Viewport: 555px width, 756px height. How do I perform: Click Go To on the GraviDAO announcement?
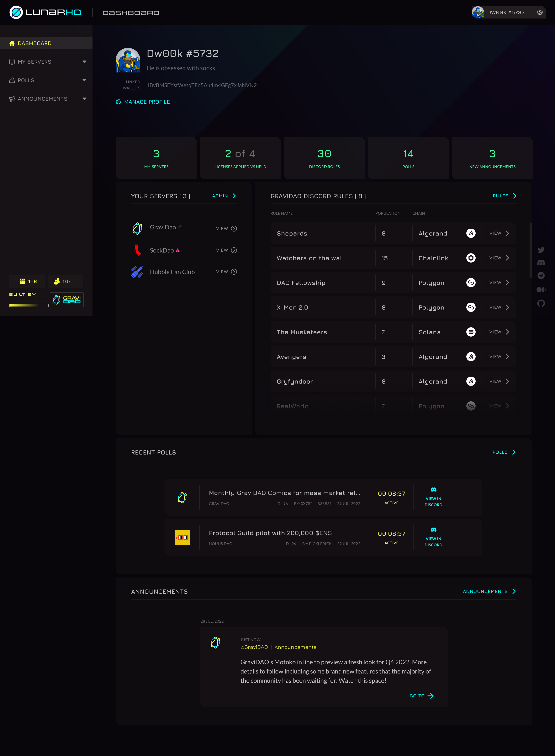coord(421,696)
